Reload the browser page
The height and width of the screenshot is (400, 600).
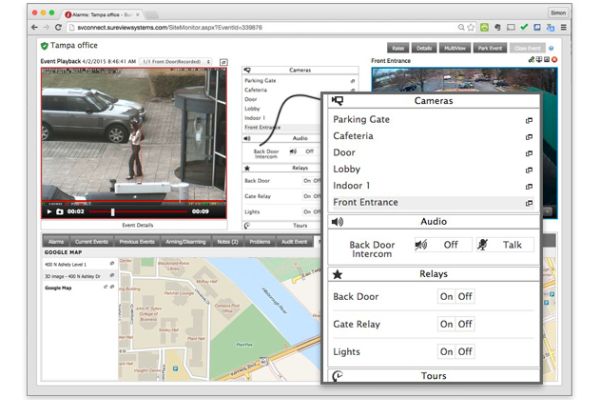[x=58, y=28]
